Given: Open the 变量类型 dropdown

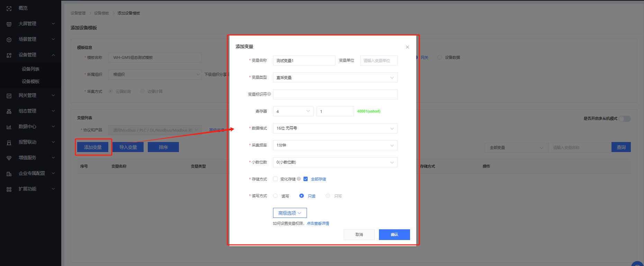Looking at the screenshot, I should tap(335, 78).
